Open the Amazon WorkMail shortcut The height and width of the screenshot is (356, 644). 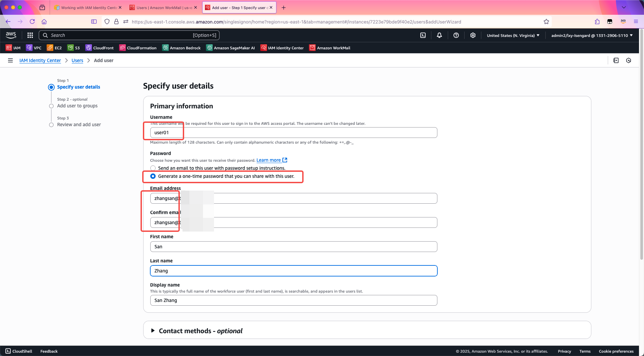click(x=330, y=48)
